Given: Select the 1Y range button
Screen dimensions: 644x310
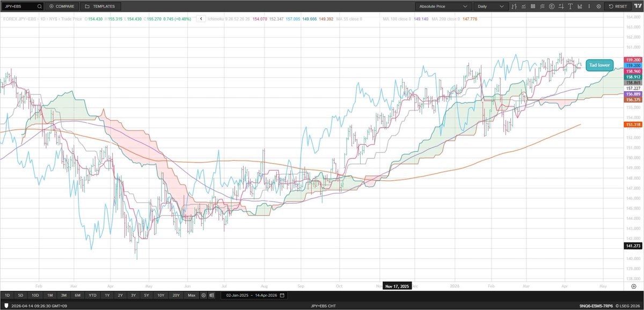Looking at the screenshot, I should tap(107, 295).
